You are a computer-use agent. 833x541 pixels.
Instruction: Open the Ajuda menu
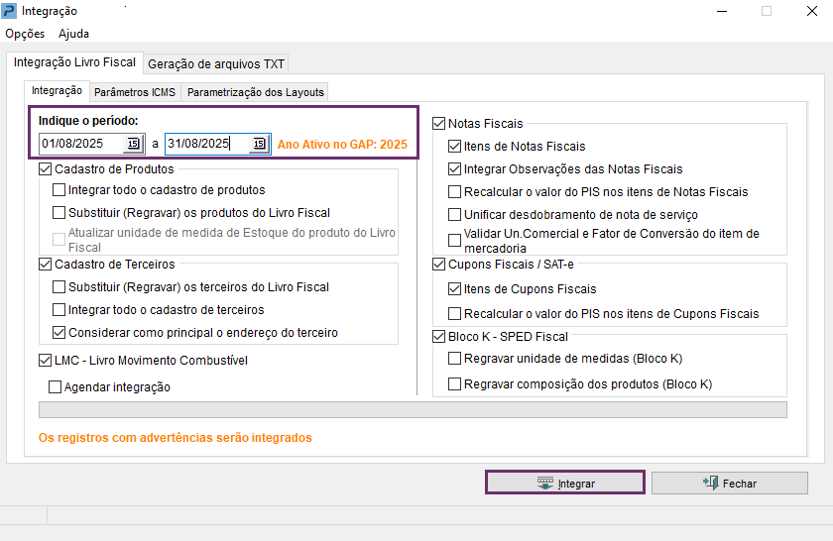[x=74, y=33]
